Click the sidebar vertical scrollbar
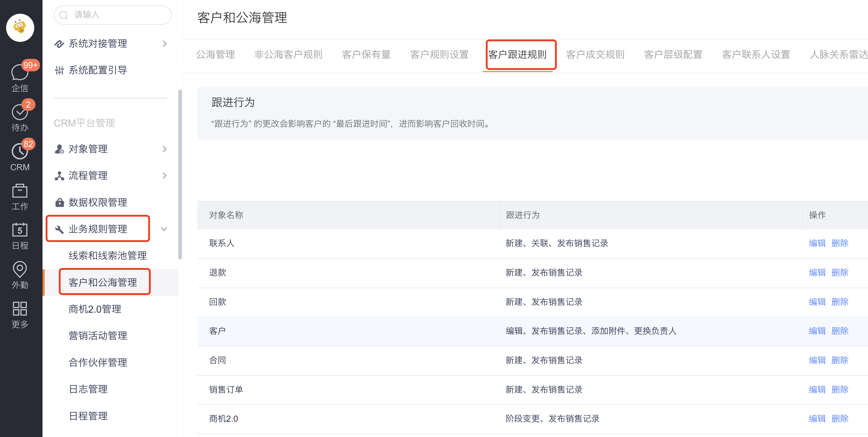The height and width of the screenshot is (437, 868). tap(180, 174)
